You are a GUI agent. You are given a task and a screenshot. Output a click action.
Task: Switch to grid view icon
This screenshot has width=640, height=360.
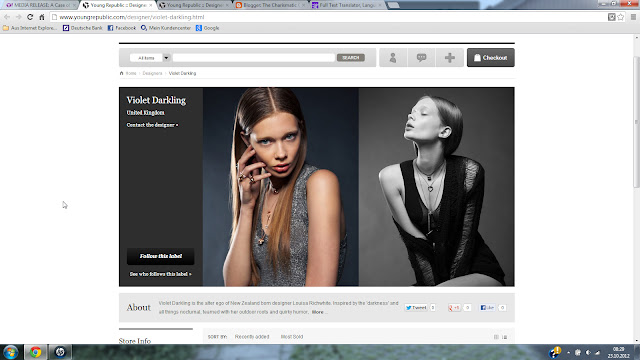coord(496,337)
